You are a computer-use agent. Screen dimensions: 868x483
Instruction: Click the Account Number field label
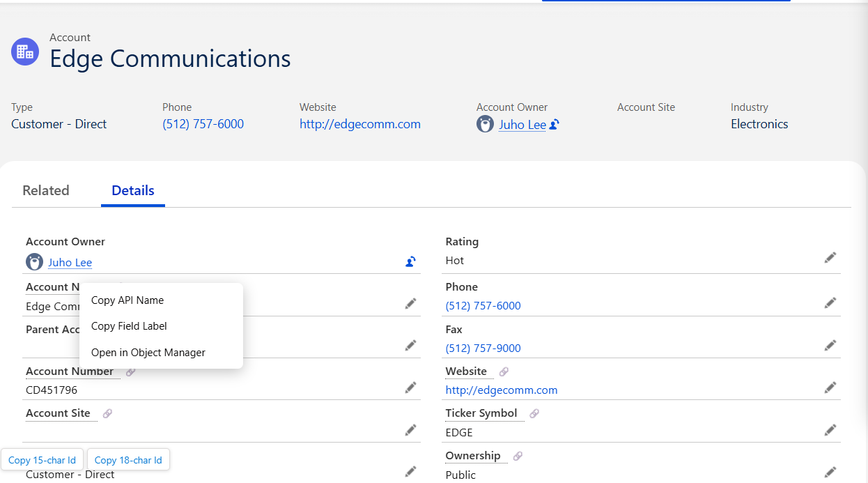[70, 371]
